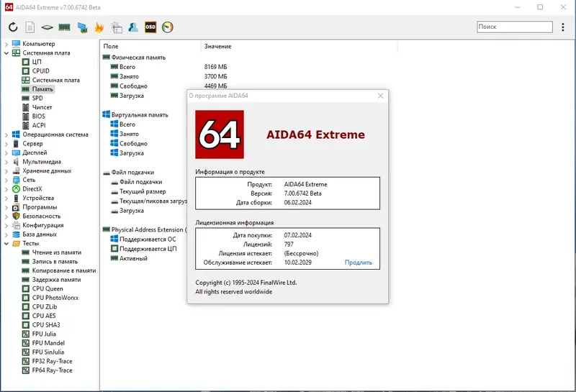Image resolution: width=576 pixels, height=392 pixels.
Task: Open the OSD panel icon
Action: pos(150,27)
